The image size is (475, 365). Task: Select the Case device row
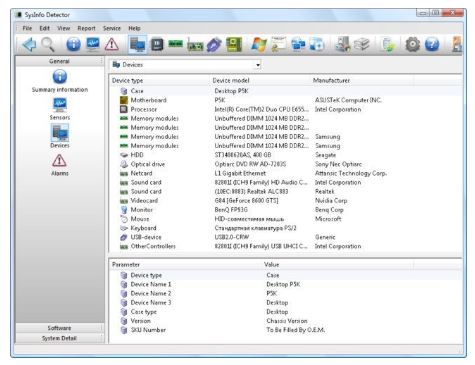pyautogui.click(x=285, y=91)
